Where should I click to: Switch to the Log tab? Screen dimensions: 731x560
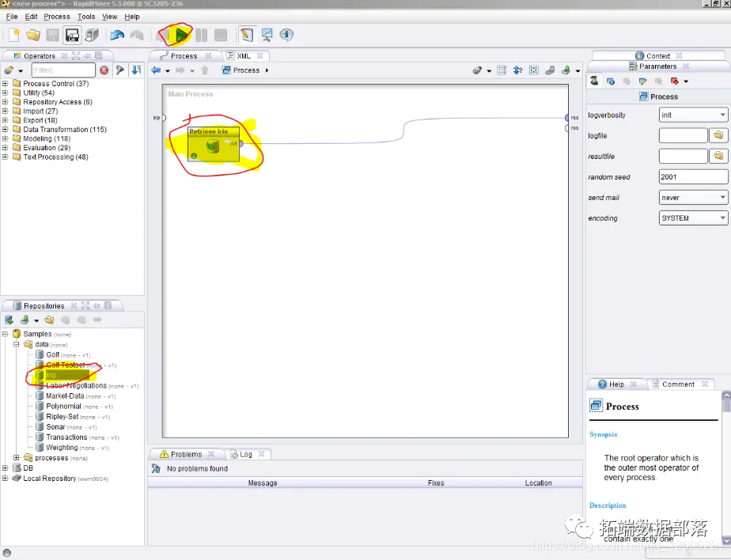click(x=246, y=454)
